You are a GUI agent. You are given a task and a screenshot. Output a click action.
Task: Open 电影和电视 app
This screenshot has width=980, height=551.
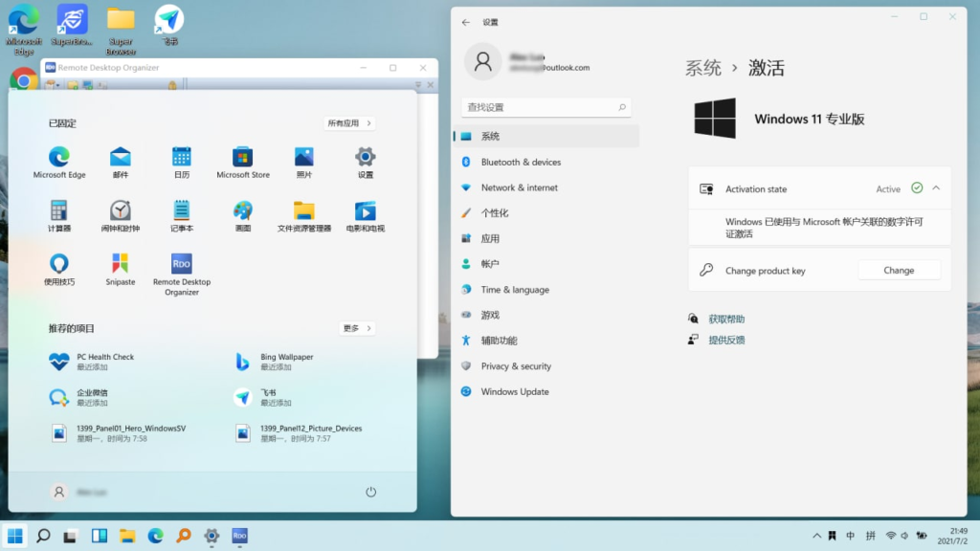pos(365,216)
